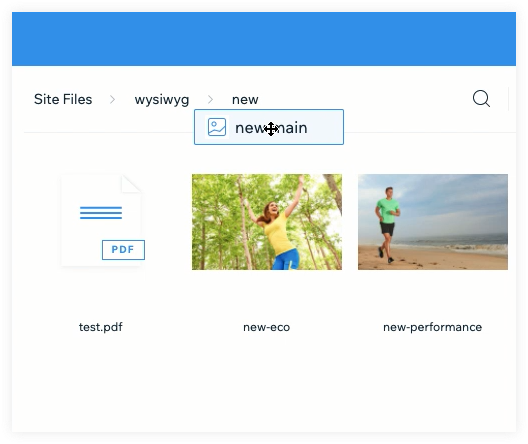Image resolution: width=528 pixels, height=444 pixels.
Task: Select the new-eco forest image thumbnail
Action: 267,222
